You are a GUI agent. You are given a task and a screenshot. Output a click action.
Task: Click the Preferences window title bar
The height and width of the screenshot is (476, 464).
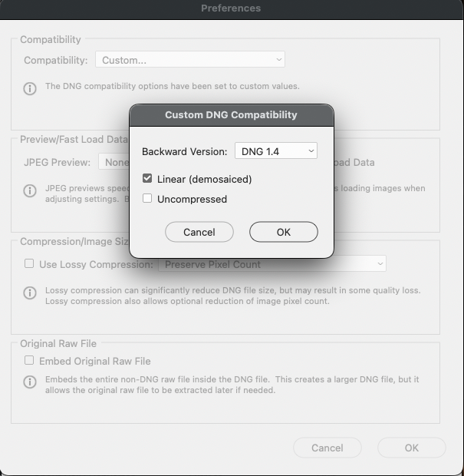pyautogui.click(x=231, y=8)
